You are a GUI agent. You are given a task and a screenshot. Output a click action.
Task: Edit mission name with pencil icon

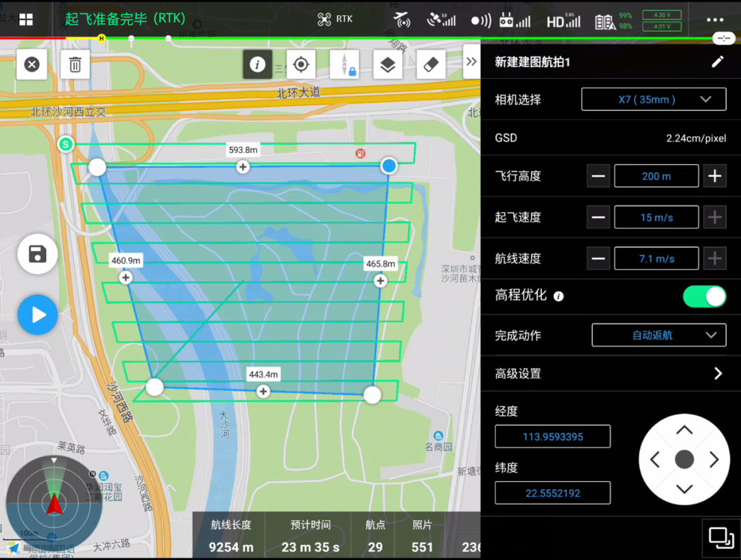click(717, 62)
